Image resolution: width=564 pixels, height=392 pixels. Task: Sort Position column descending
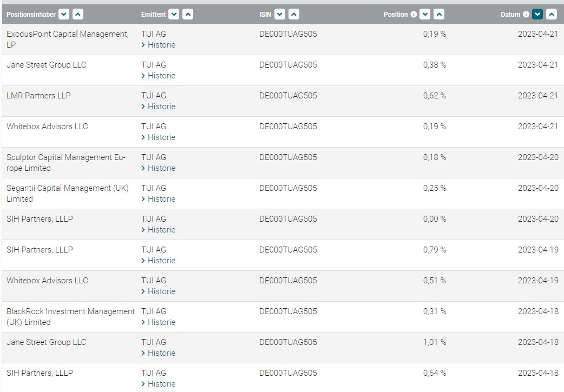pos(425,15)
